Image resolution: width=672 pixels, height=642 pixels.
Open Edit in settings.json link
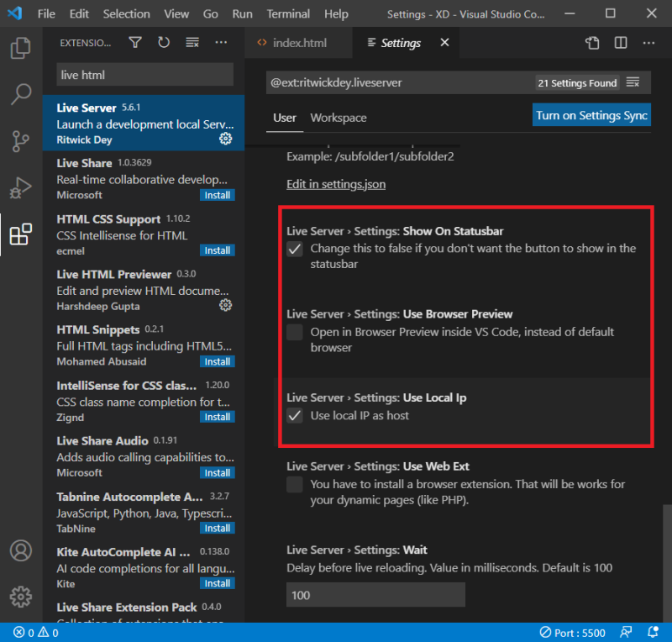click(x=335, y=183)
